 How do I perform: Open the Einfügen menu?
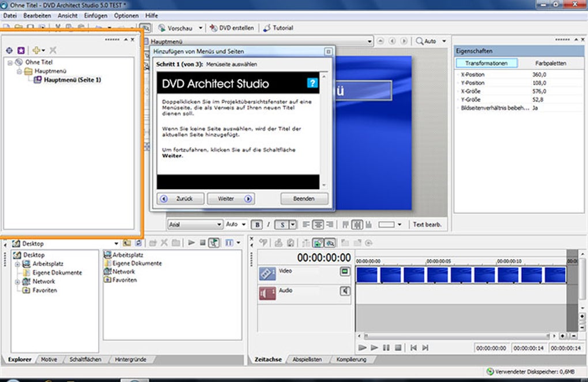pos(96,16)
